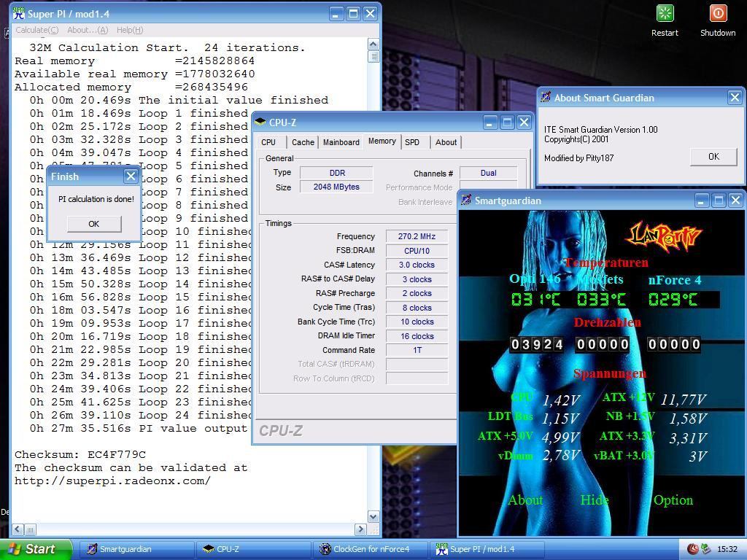Close About Smart Guardian dialog
The width and height of the screenshot is (747, 560).
[x=735, y=98]
